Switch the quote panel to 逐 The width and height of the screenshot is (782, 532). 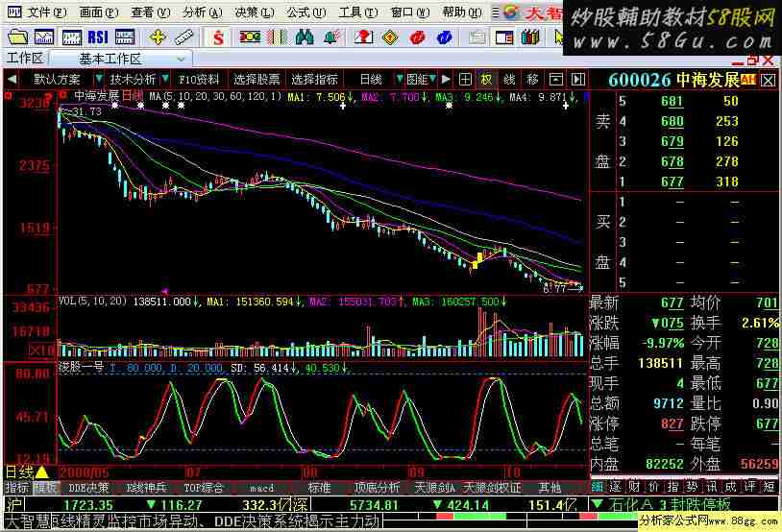616,486
